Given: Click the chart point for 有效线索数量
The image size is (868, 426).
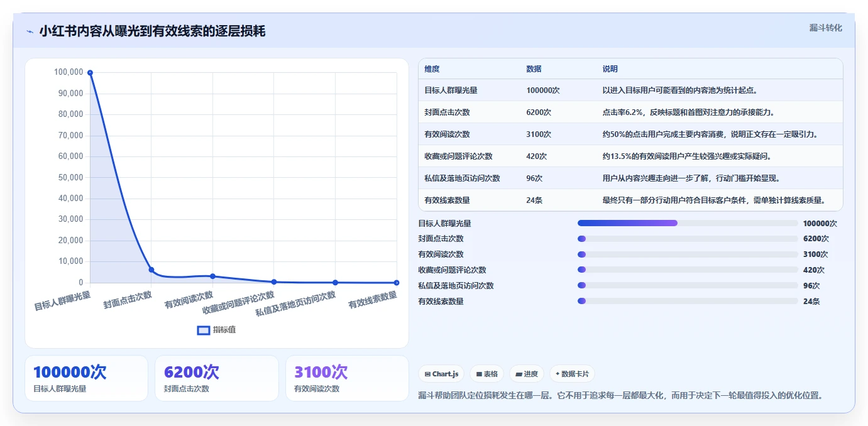Looking at the screenshot, I should (x=397, y=283).
